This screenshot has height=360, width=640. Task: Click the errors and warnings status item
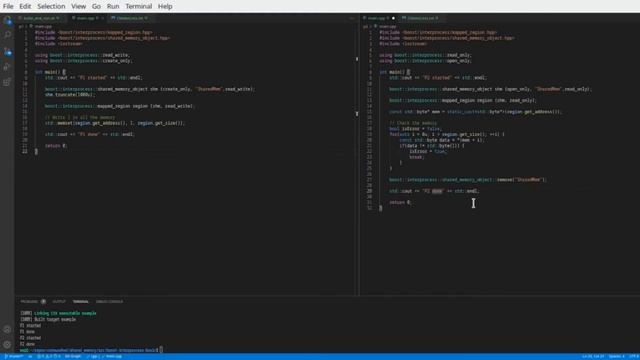pyautogui.click(x=49, y=357)
